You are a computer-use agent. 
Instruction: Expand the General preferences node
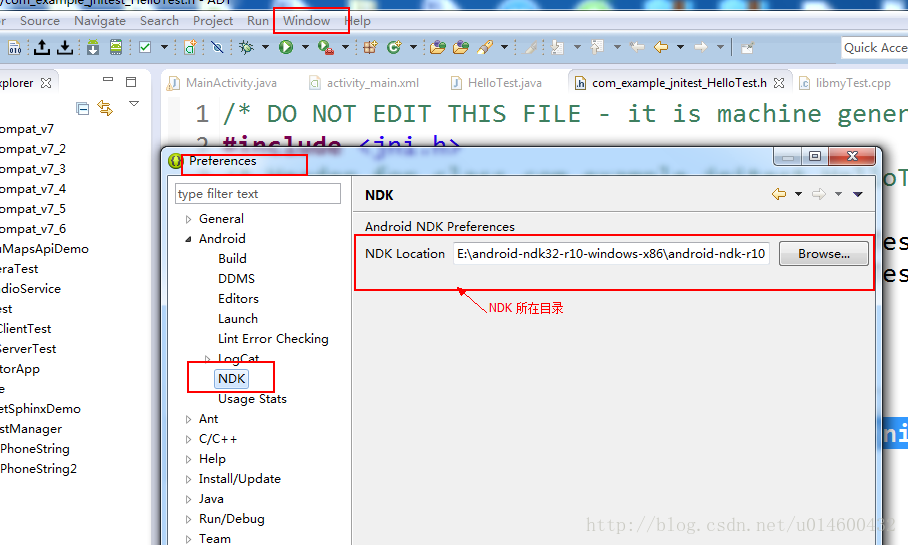(x=188, y=220)
